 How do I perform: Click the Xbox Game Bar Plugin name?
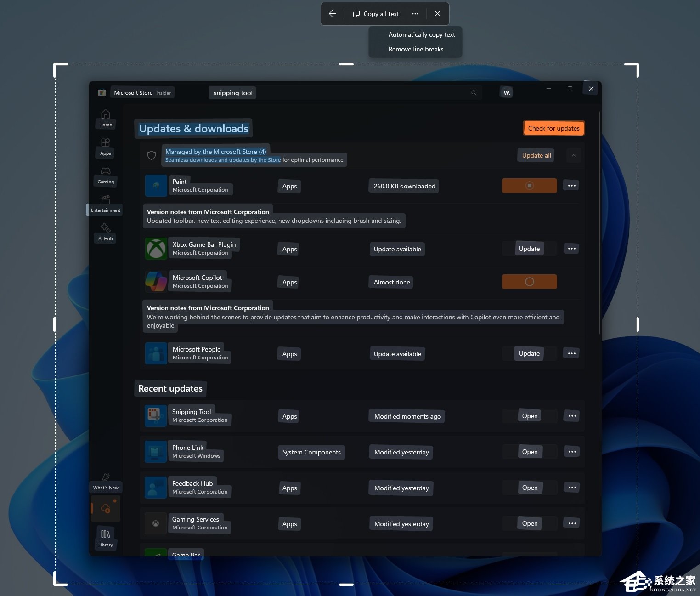click(204, 244)
